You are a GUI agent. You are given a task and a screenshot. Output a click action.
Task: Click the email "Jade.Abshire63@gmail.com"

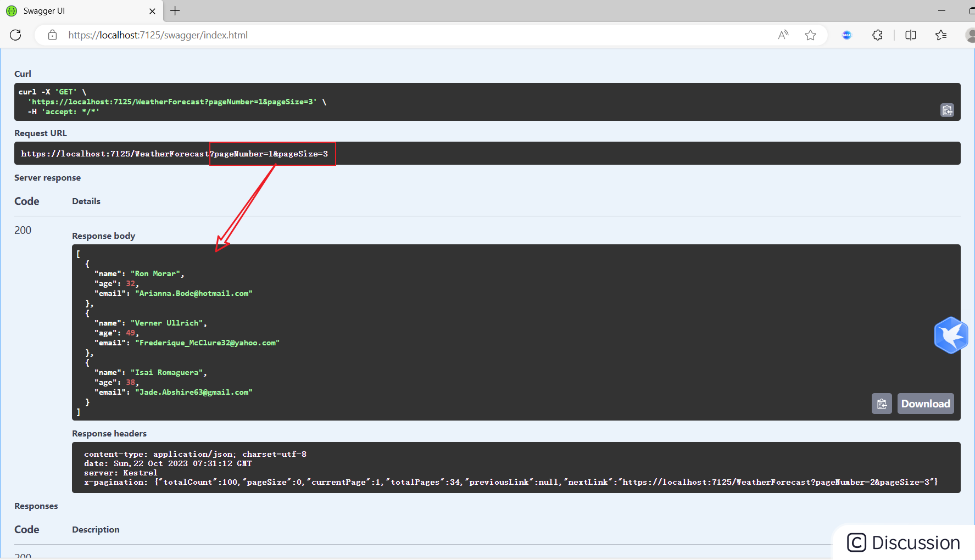click(x=194, y=392)
